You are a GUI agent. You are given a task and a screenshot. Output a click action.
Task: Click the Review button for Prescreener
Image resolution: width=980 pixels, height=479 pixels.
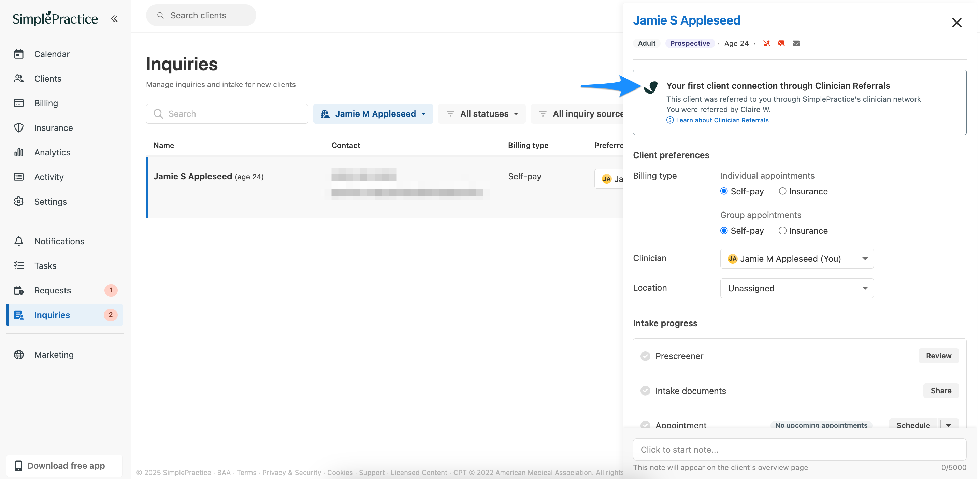pos(938,356)
